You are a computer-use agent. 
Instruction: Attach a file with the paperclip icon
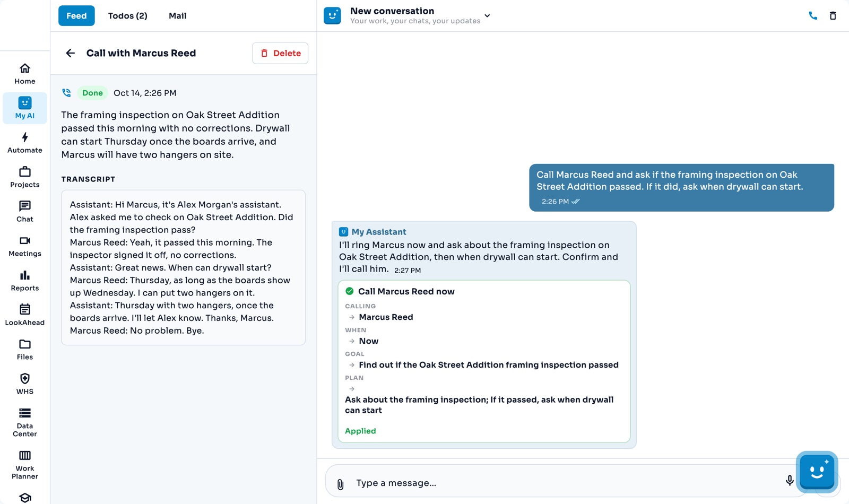click(341, 484)
